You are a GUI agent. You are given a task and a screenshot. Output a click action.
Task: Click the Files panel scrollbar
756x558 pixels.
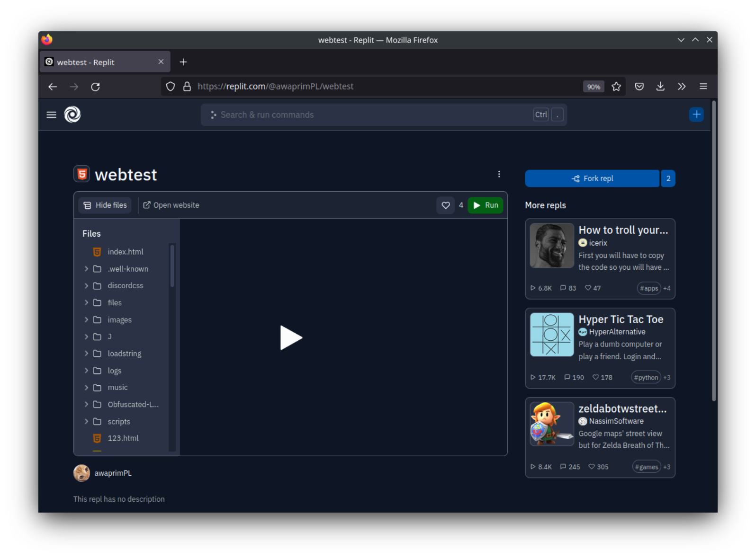pyautogui.click(x=172, y=266)
